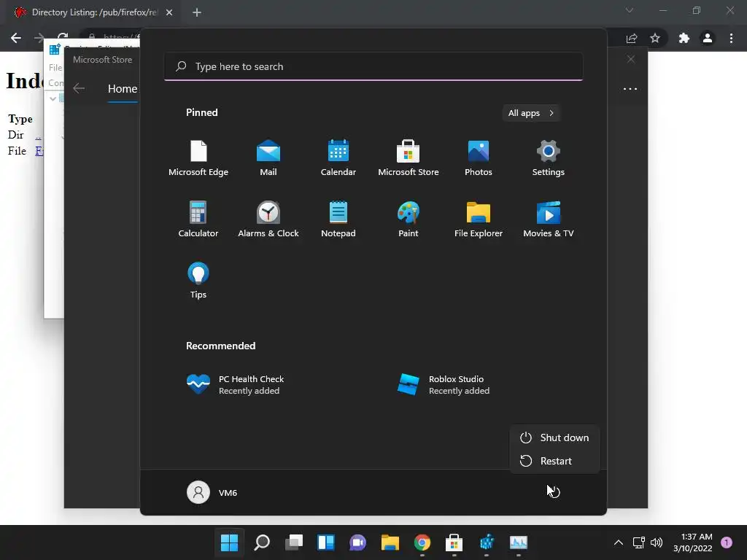This screenshot has width=747, height=560.
Task: Select Restart from power menu
Action: (554, 461)
